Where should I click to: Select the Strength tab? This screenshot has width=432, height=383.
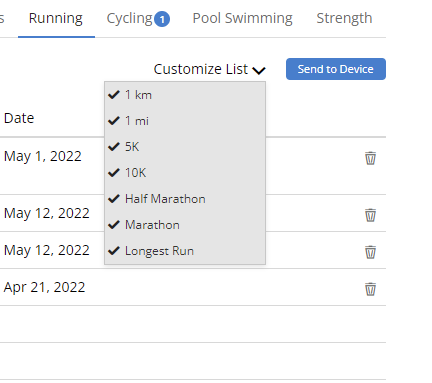click(x=344, y=18)
